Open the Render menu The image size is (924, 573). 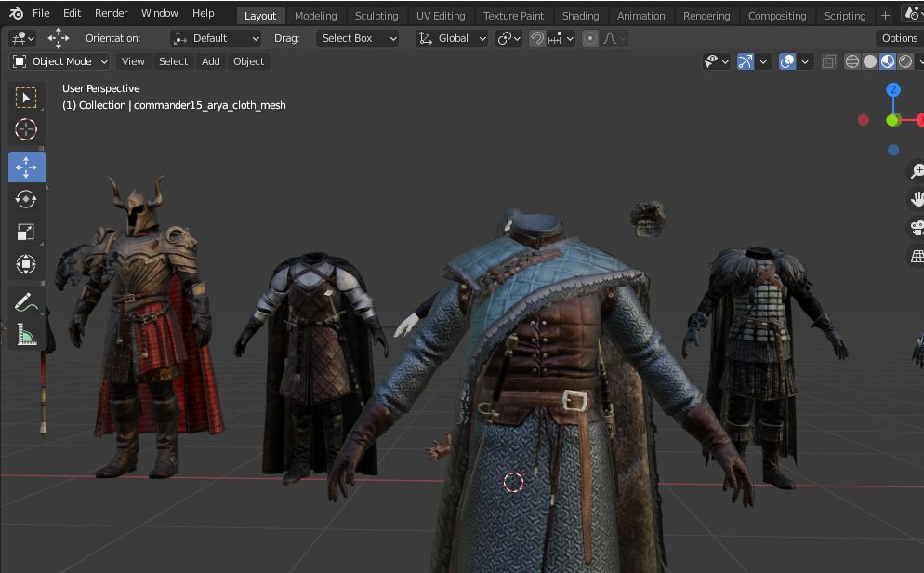pos(111,13)
